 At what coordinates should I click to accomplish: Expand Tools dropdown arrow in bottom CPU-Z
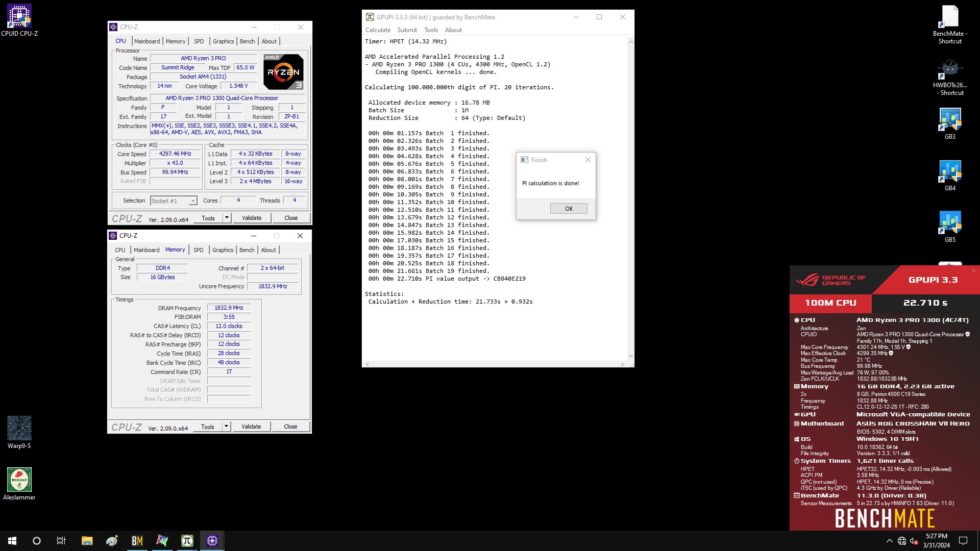click(x=227, y=427)
